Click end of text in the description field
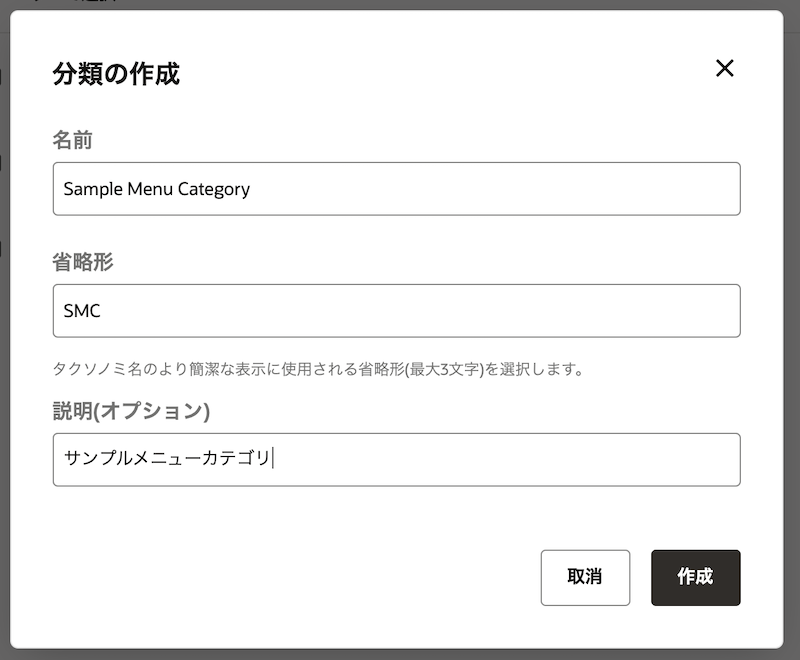 tap(272, 459)
